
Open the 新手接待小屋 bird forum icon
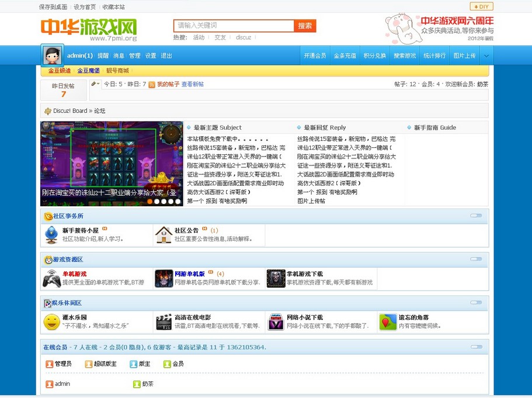click(51, 235)
